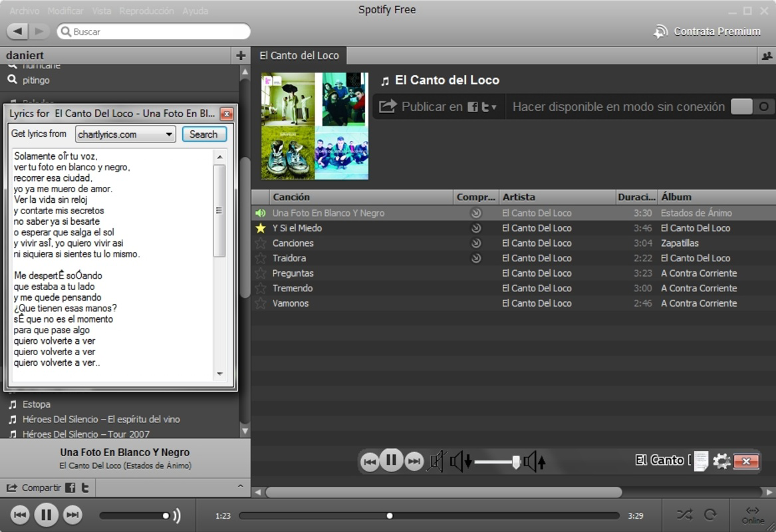
Task: Sort by Canción column header
Action: click(x=361, y=197)
